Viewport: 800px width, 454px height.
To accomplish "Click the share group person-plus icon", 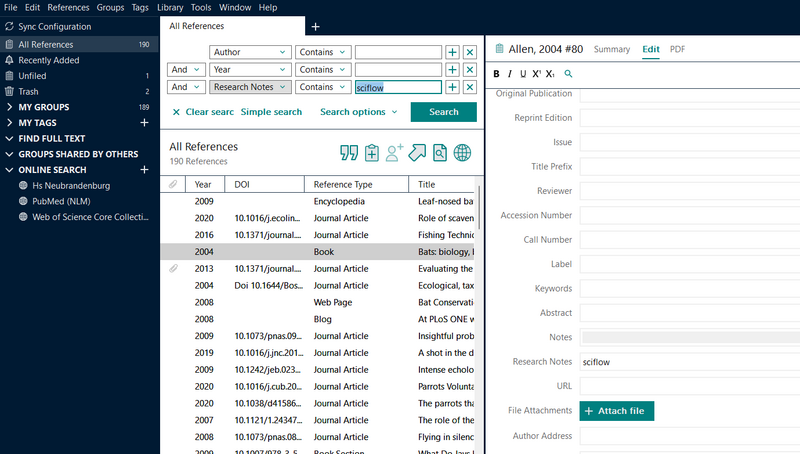I will pos(394,153).
